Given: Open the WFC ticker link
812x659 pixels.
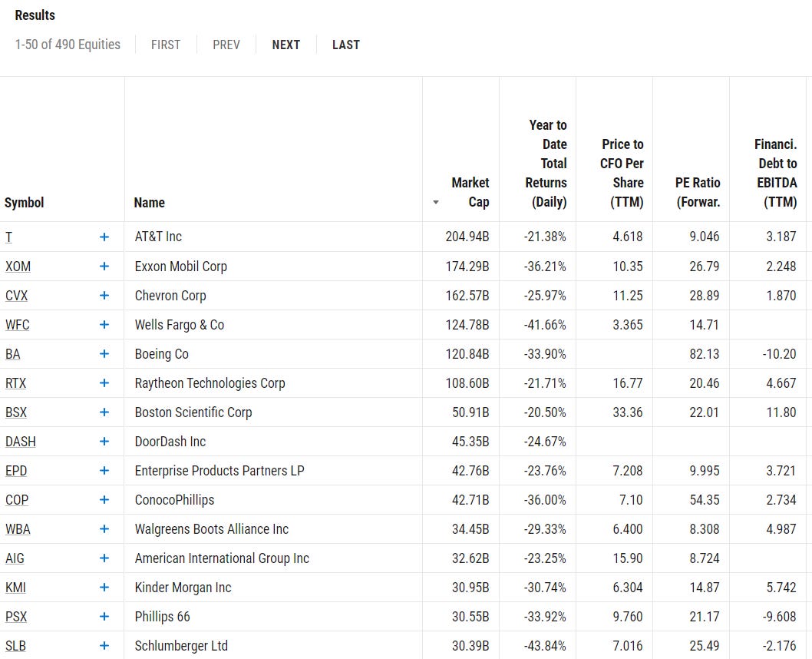Looking at the screenshot, I should (x=17, y=325).
